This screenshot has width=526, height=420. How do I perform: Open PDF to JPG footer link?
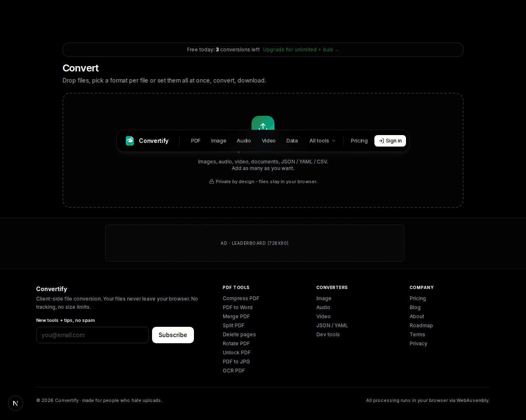[236, 362]
